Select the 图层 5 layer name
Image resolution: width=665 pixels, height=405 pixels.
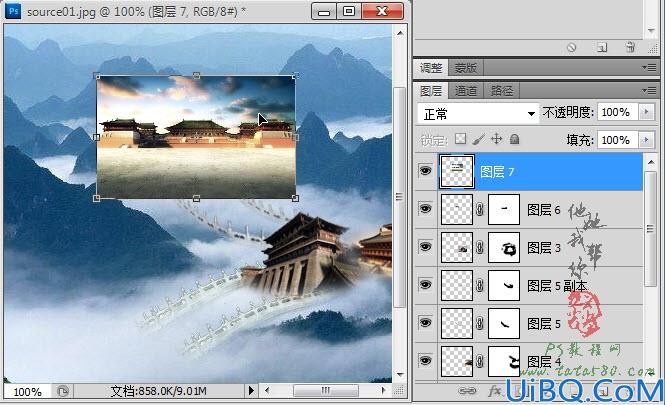[x=544, y=324]
